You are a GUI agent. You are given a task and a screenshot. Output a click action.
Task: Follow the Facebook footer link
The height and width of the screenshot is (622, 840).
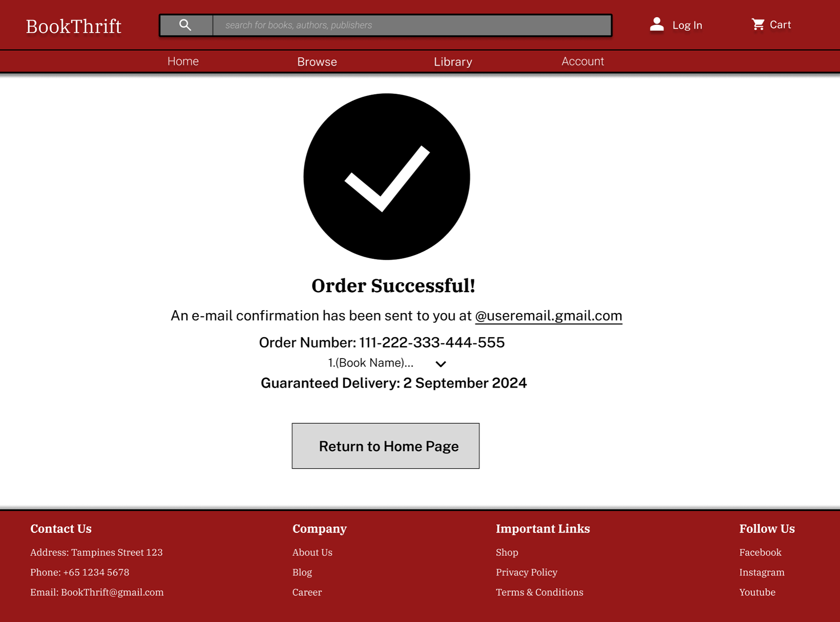[x=760, y=552]
